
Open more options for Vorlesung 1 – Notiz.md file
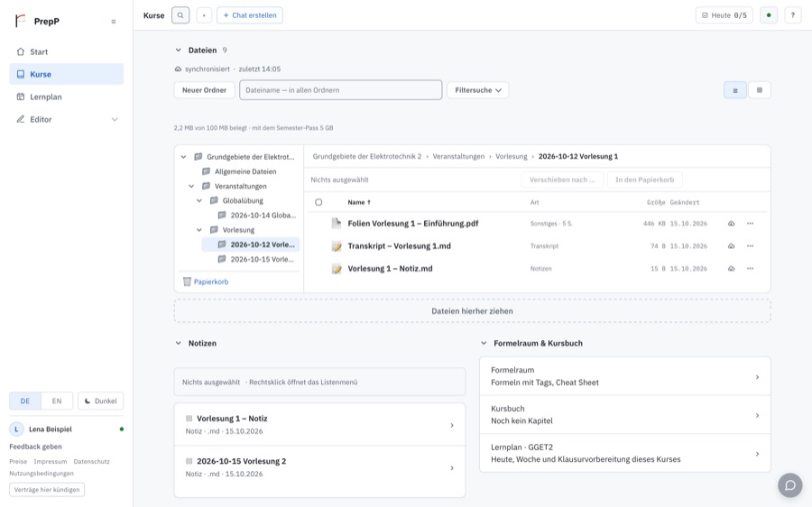tap(750, 269)
